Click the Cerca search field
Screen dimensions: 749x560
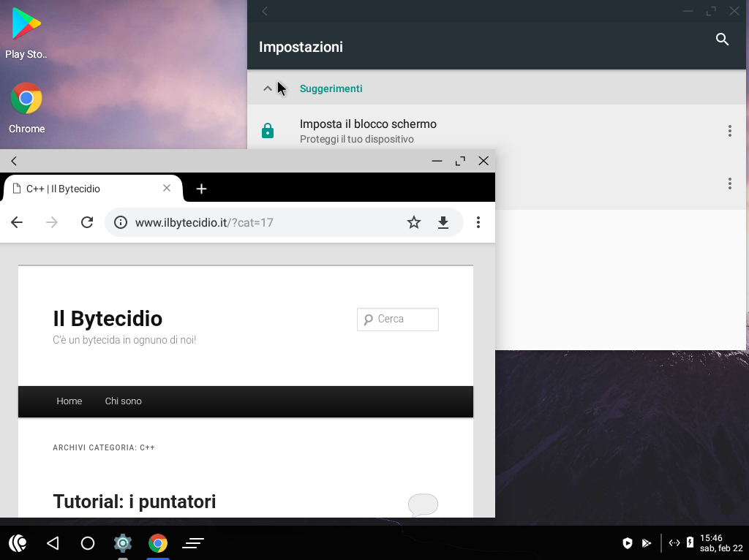(x=404, y=319)
